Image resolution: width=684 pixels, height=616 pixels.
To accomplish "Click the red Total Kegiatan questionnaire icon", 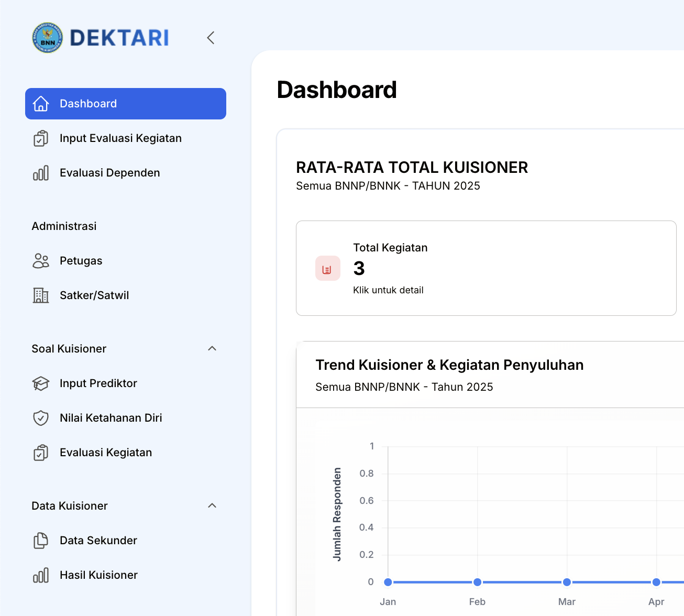I will 327,268.
